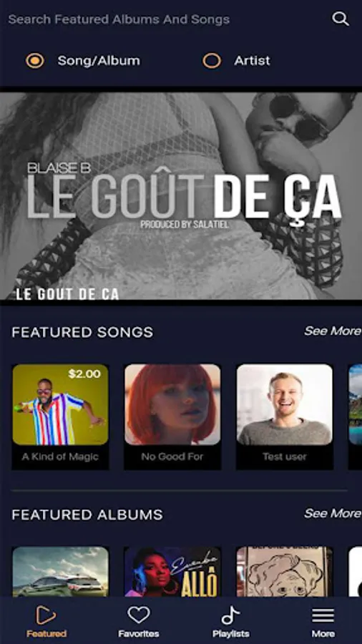Viewport: 362px width, 644px height.
Task: Open Test user song card
Action: (x=285, y=416)
